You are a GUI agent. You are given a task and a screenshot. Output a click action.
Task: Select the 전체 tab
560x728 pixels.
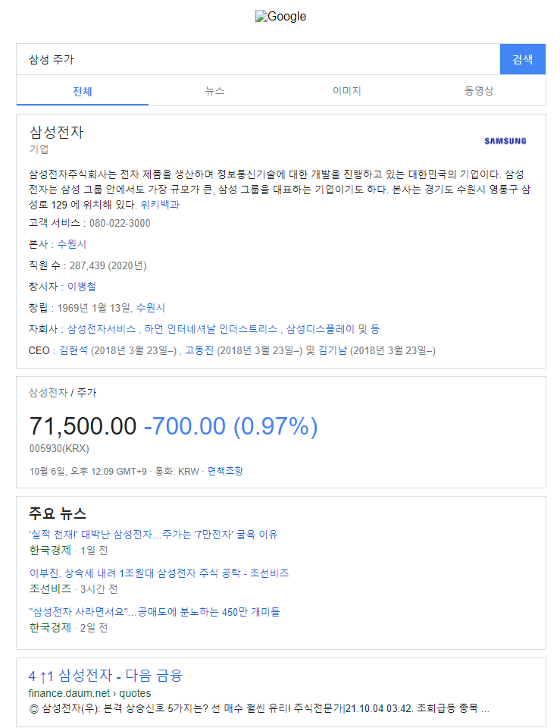click(83, 91)
